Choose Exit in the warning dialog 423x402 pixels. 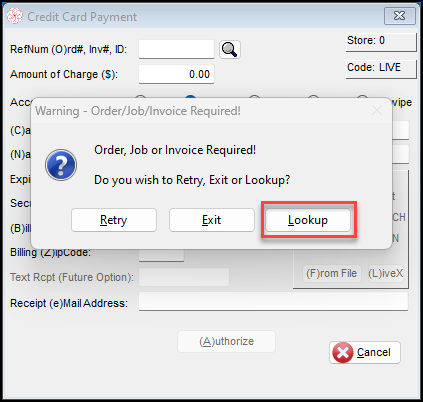pos(212,220)
